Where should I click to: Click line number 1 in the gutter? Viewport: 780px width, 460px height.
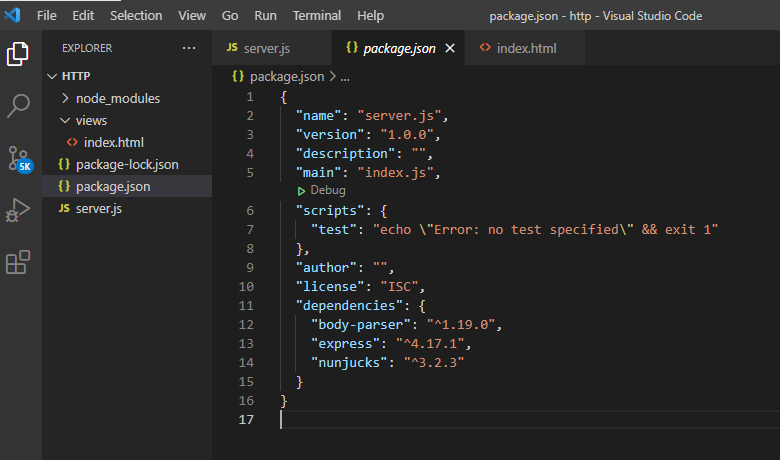click(250, 97)
